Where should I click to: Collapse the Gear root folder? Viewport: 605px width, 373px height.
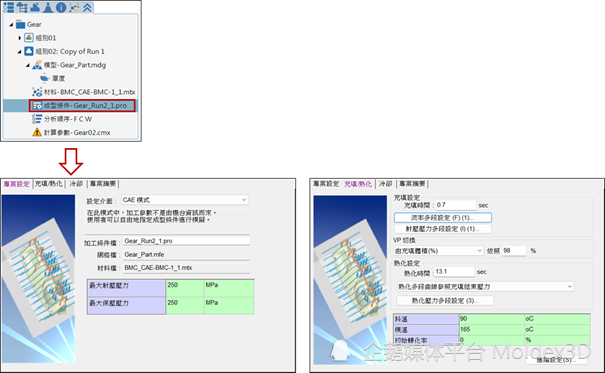(11, 24)
